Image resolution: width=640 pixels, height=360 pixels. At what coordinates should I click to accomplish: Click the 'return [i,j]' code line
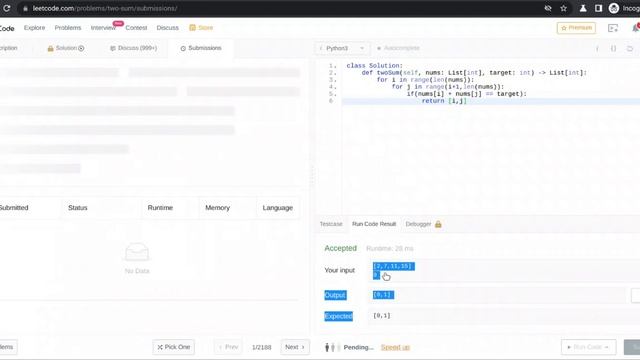pyautogui.click(x=444, y=101)
